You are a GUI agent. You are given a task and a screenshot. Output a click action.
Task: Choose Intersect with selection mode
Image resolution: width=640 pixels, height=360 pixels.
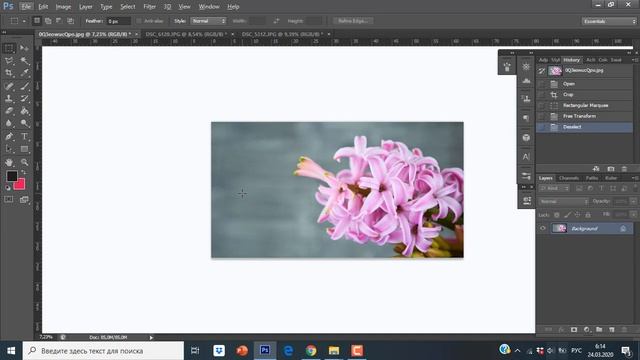pyautogui.click(x=70, y=21)
